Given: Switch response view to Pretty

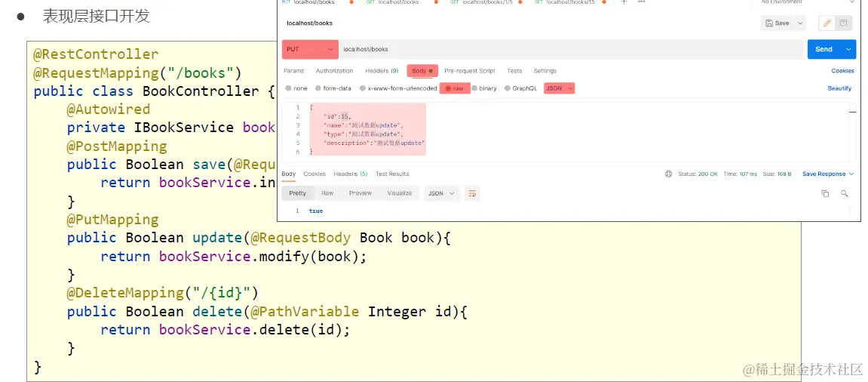Looking at the screenshot, I should point(297,193).
